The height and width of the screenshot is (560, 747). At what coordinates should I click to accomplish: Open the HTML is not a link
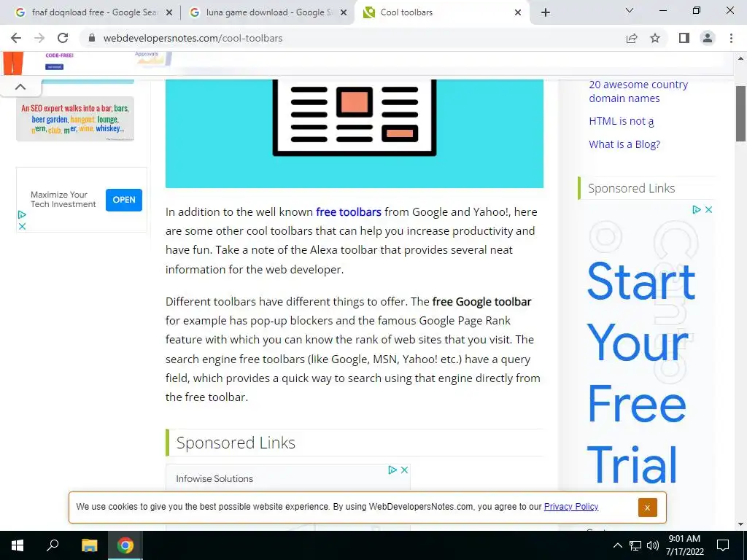click(x=622, y=122)
